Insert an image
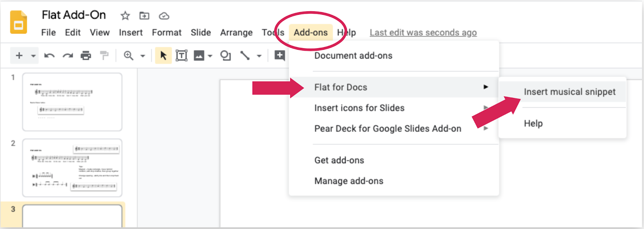Screen dimensions: 644x229 (x=199, y=55)
